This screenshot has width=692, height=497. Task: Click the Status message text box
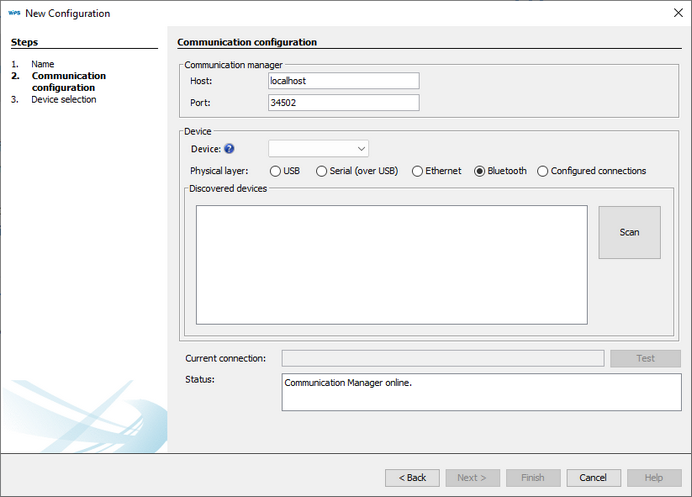480,392
